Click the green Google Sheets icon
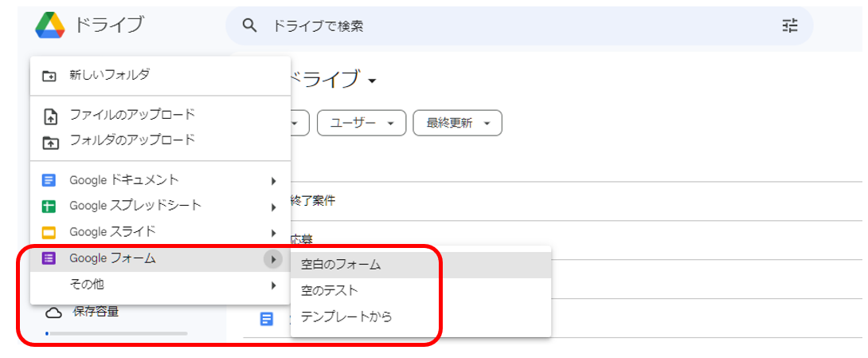 tap(49, 207)
